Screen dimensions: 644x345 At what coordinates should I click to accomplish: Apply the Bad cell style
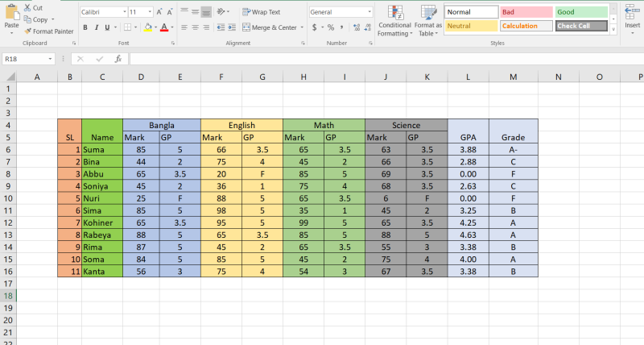click(526, 12)
